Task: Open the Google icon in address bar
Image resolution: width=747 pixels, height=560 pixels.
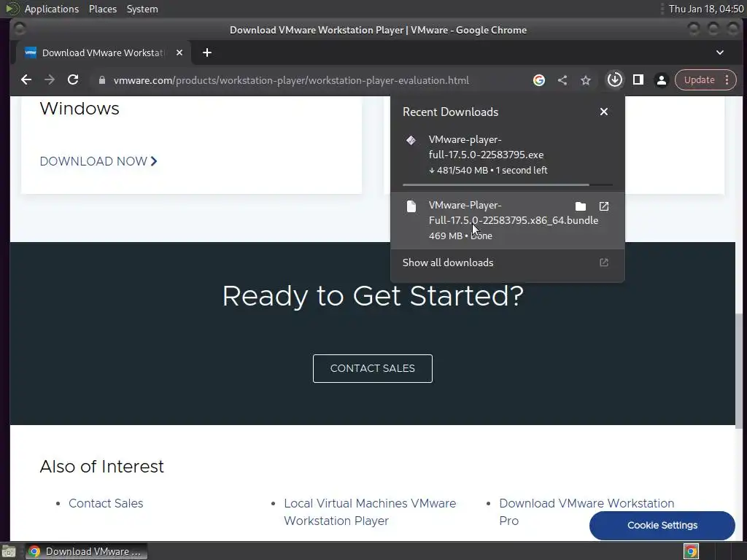Action: pos(539,80)
